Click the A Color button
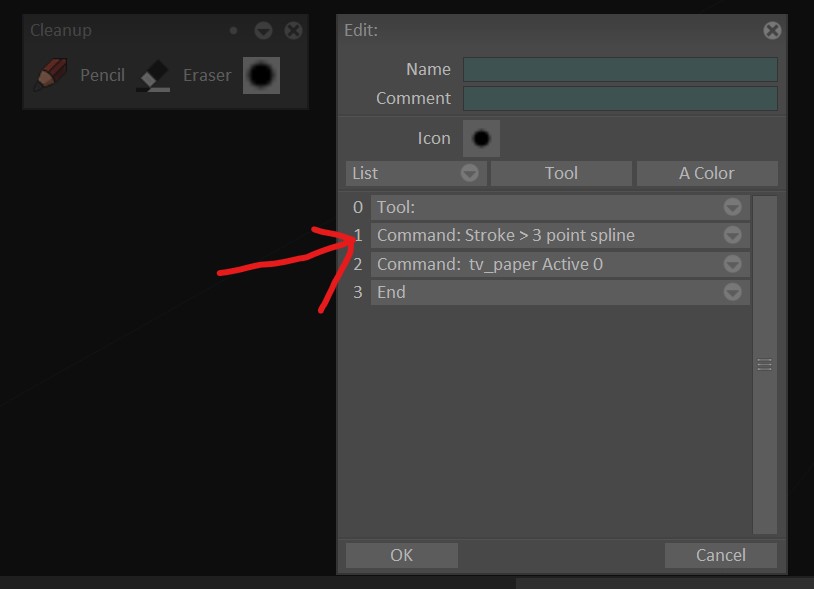This screenshot has height=589, width=814. [707, 173]
